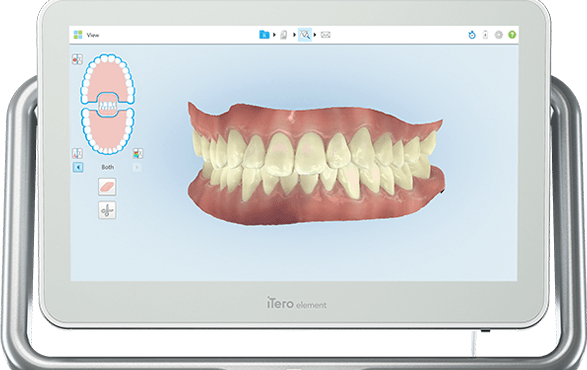Open the settings gear icon

click(x=499, y=35)
